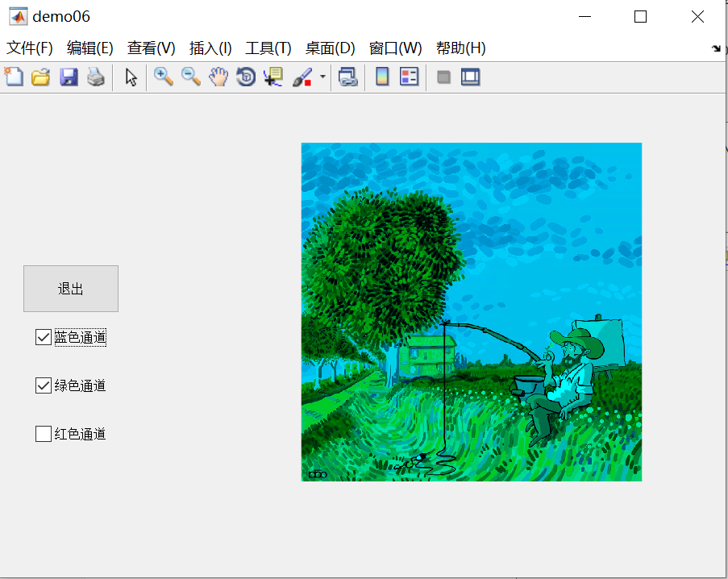This screenshot has width=728, height=579.
Task: Click the 退出 button
Action: tap(71, 289)
